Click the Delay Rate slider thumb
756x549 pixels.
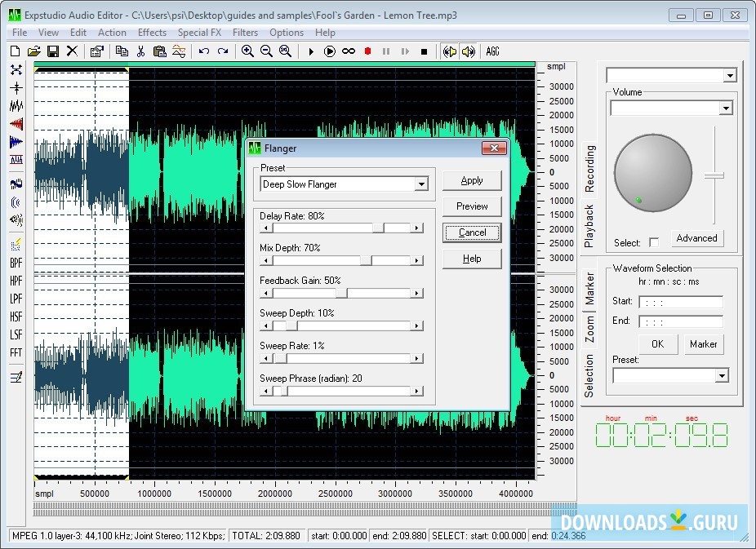[x=378, y=228]
